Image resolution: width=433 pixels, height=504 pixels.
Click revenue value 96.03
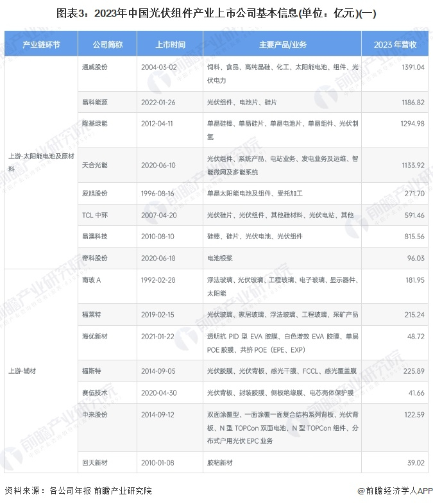pos(416,258)
